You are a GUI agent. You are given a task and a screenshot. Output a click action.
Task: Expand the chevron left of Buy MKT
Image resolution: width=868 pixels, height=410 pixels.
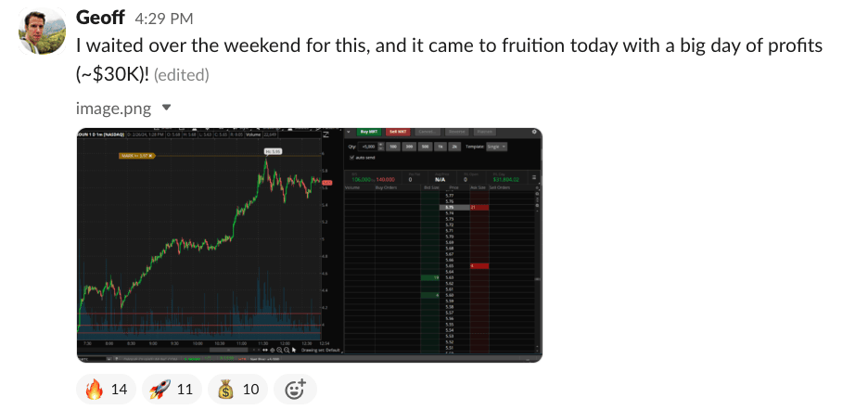coord(349,133)
